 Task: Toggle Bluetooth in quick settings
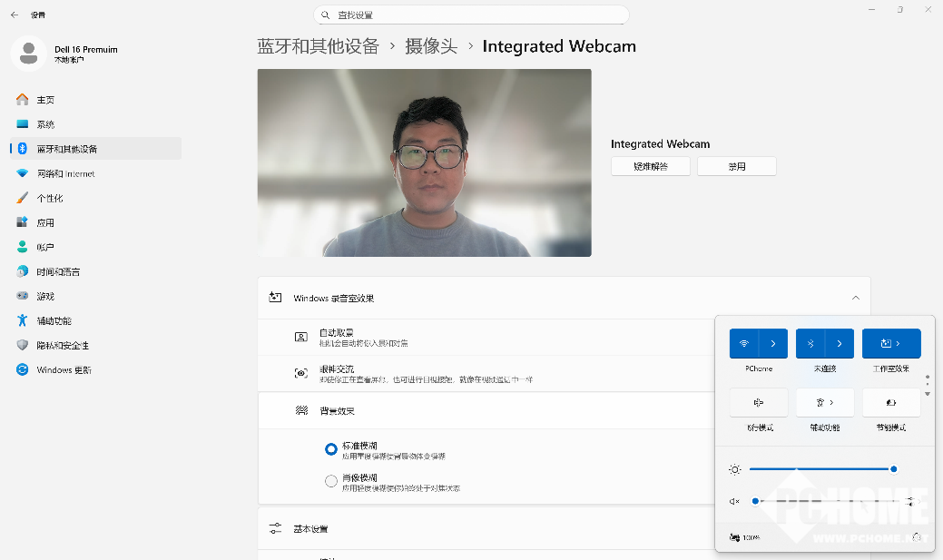[810, 344]
